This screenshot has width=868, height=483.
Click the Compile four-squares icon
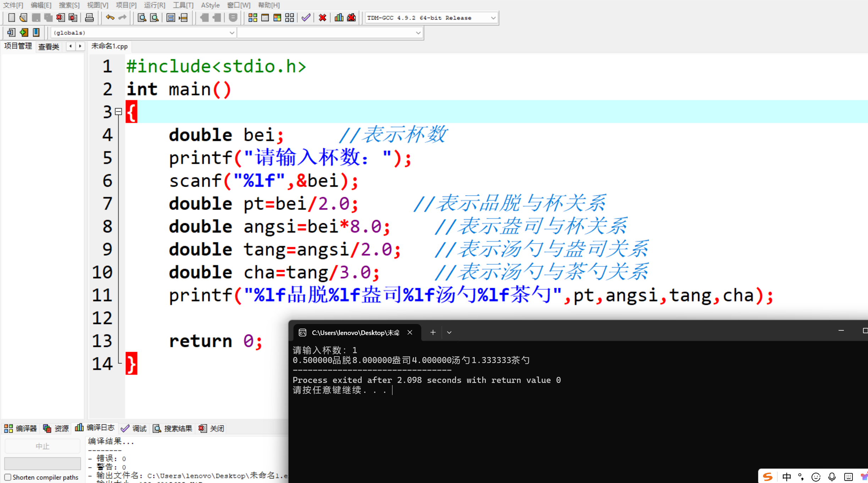[x=253, y=18]
